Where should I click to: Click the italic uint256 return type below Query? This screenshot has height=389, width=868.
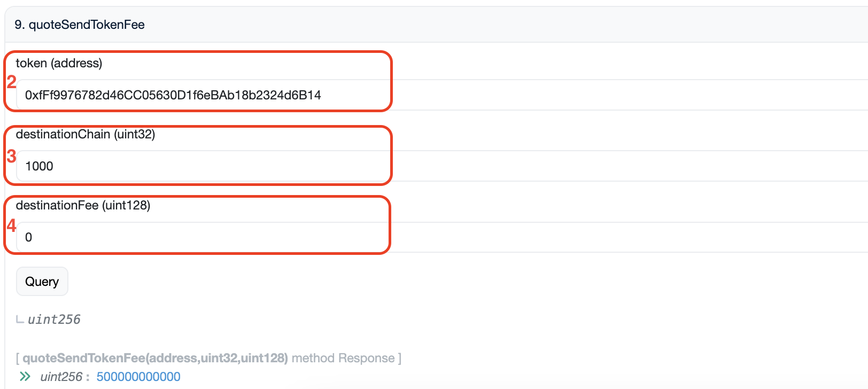[54, 320]
